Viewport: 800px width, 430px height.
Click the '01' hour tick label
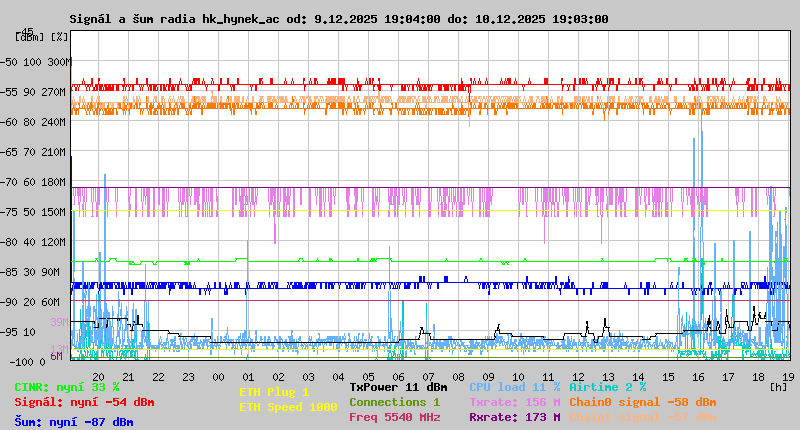click(x=248, y=377)
